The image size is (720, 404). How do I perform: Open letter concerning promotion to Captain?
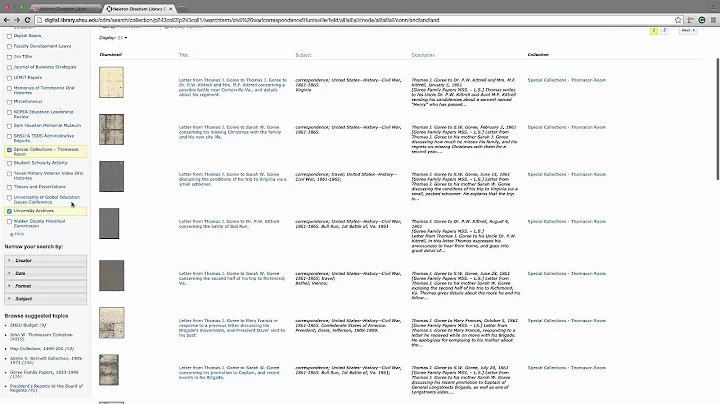[229, 372]
